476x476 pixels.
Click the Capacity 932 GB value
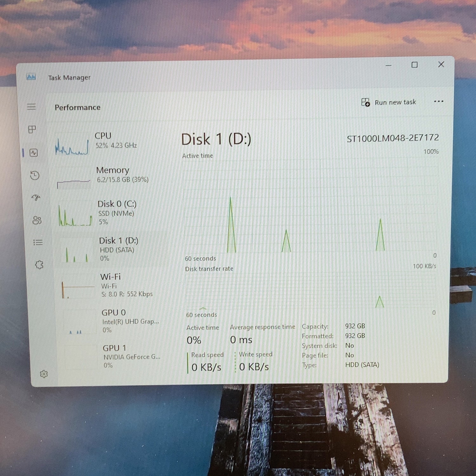coord(355,326)
